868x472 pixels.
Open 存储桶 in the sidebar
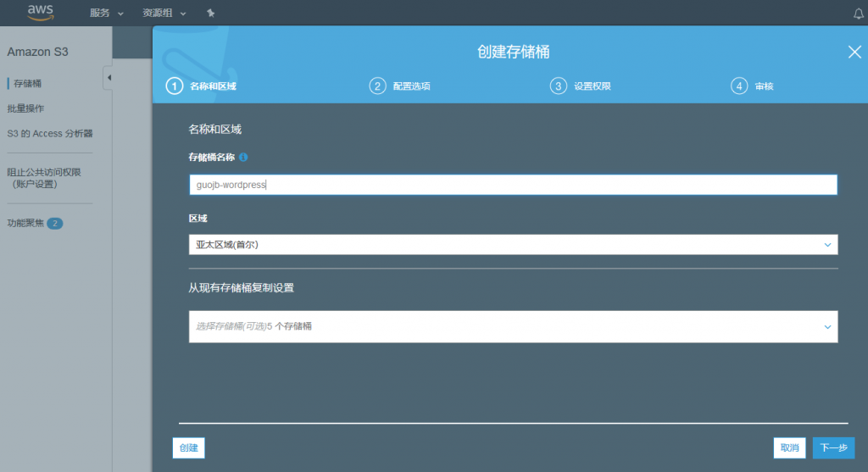click(28, 84)
